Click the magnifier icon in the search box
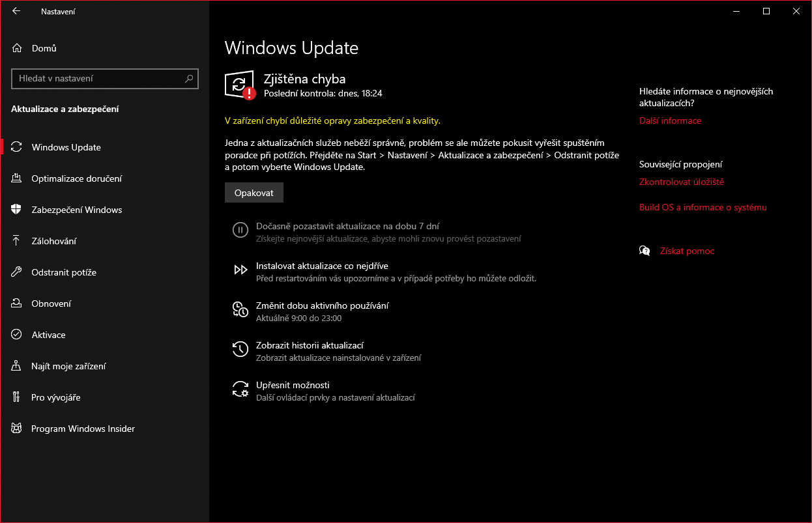Viewport: 812px width, 523px height. 189,79
